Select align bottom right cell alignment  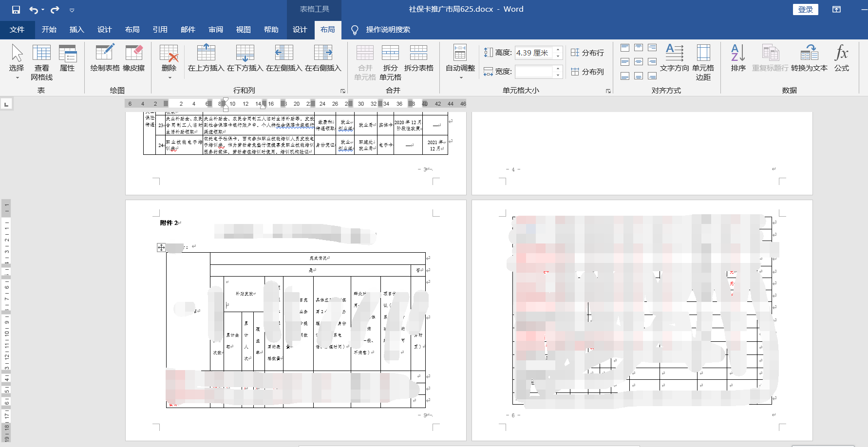[x=652, y=76]
